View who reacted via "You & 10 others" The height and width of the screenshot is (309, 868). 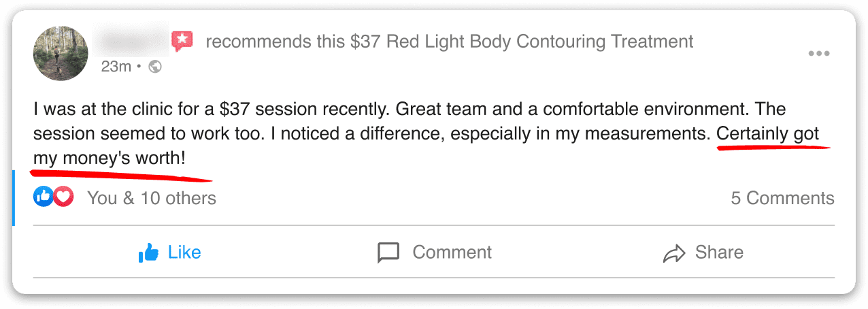[151, 198]
